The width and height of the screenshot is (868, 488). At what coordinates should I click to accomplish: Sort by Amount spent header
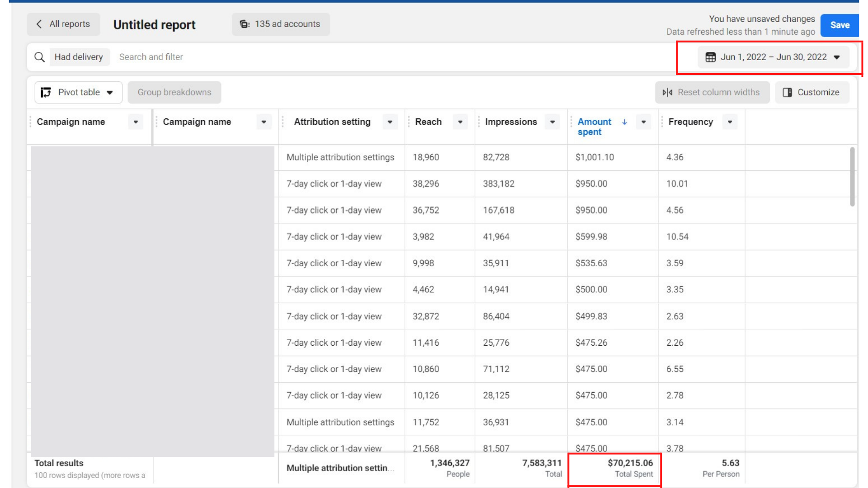(595, 127)
